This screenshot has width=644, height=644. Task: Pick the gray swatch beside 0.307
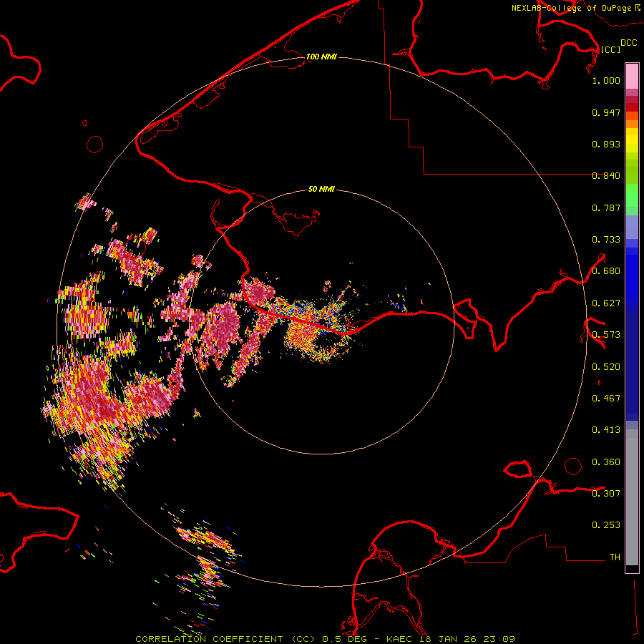632,497
